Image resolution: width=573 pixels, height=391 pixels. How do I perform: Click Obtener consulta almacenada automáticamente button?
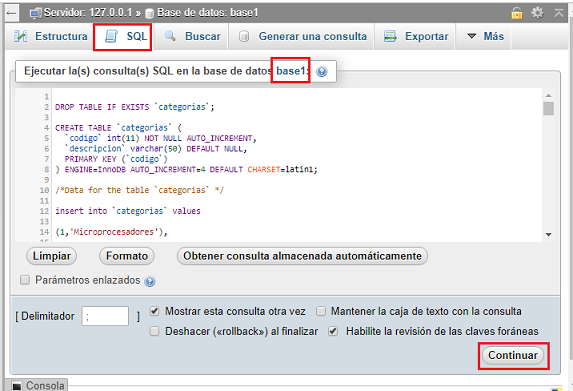pyautogui.click(x=302, y=256)
